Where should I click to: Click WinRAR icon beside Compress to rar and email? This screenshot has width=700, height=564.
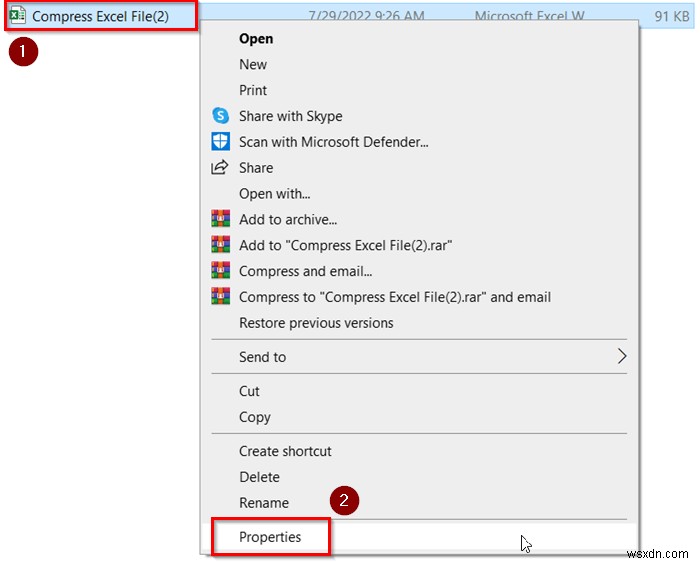[221, 297]
